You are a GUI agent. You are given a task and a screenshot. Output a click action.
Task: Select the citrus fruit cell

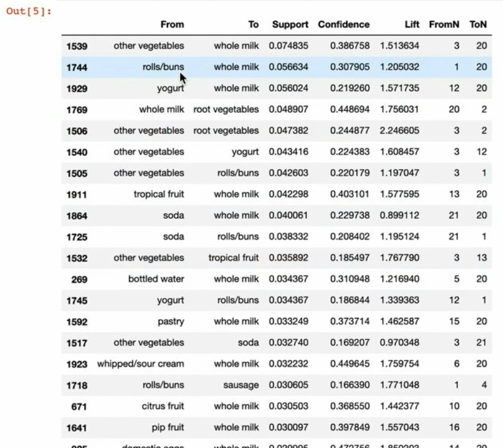pos(163,406)
